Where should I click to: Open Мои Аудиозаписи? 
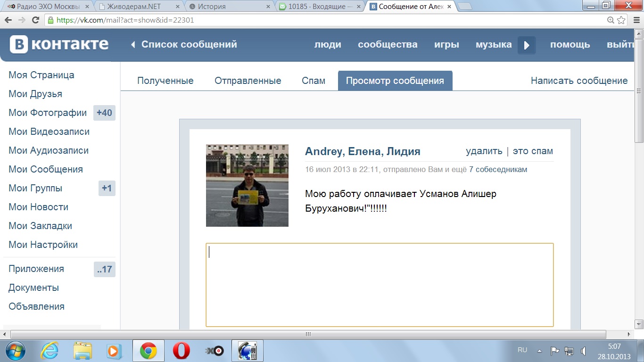pos(49,150)
